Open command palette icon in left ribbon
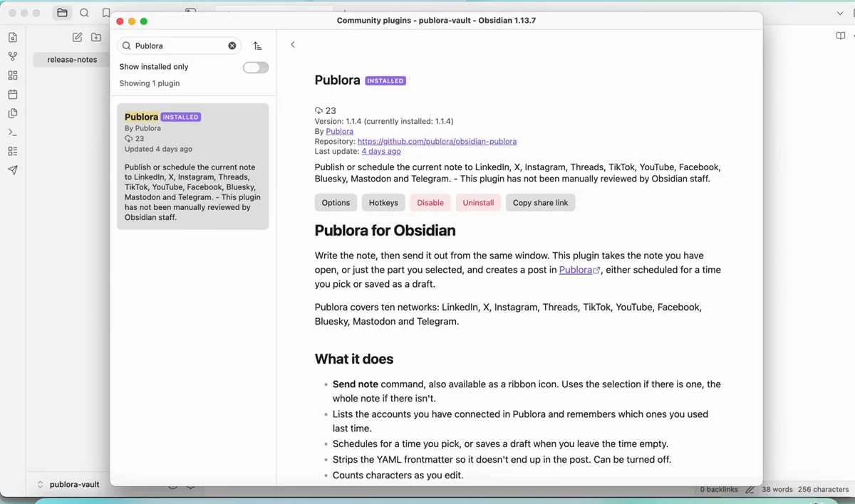This screenshot has height=504, width=855. 12,132
